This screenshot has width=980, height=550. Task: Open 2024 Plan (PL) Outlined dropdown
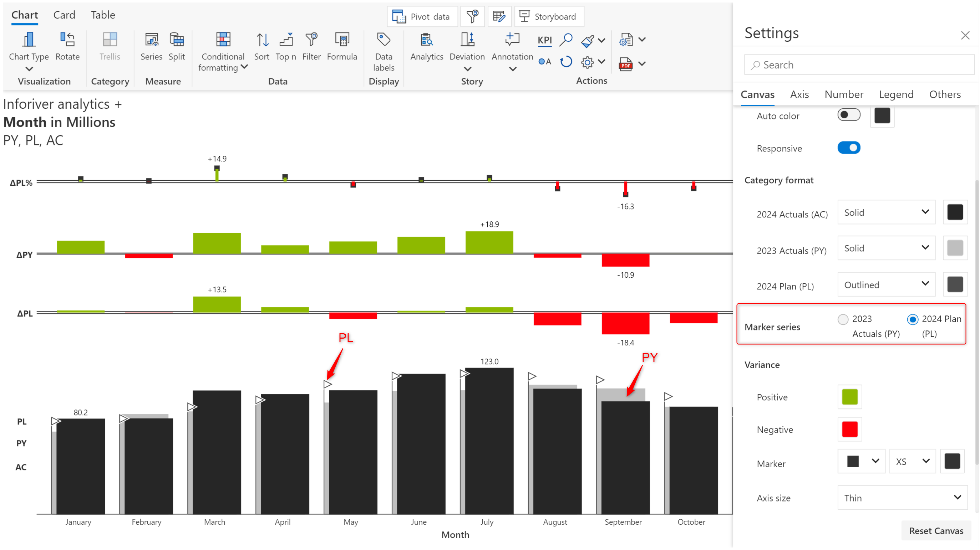point(886,284)
